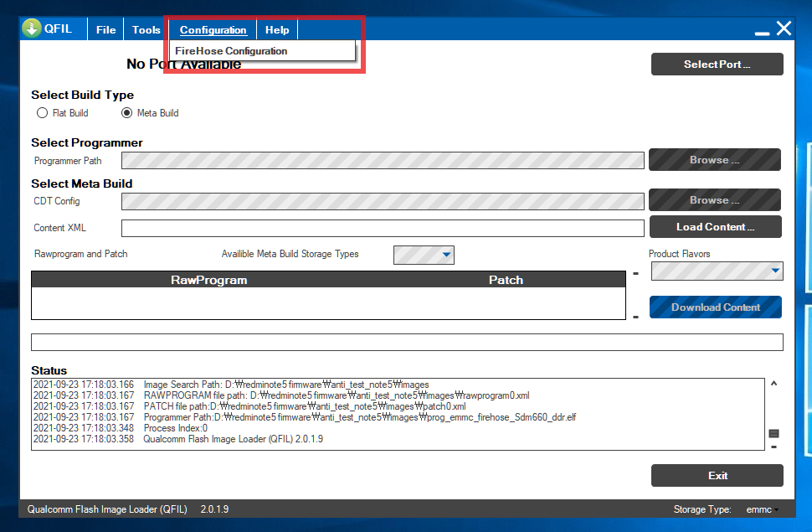Click the minus button below the RawProgram table
Image resolution: width=812 pixels, height=532 pixels.
pyautogui.click(x=636, y=317)
